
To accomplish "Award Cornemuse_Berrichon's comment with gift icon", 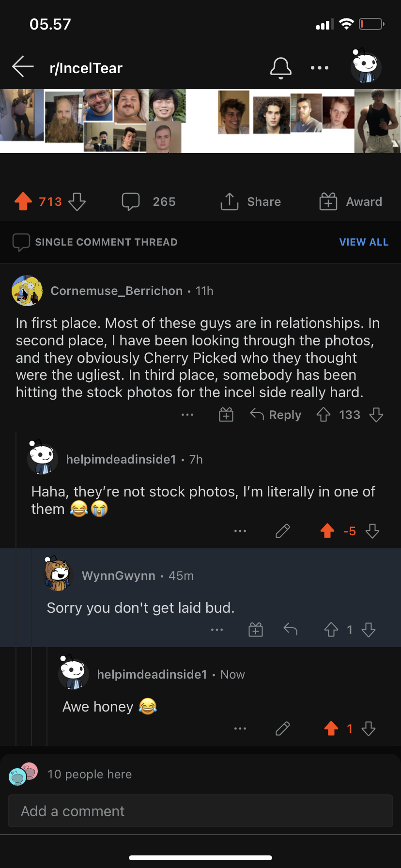I will (x=226, y=415).
